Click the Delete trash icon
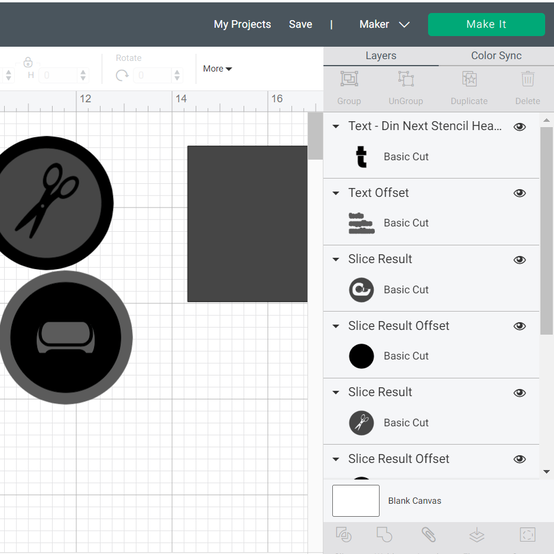Screen dimensions: 554x554 point(528,79)
